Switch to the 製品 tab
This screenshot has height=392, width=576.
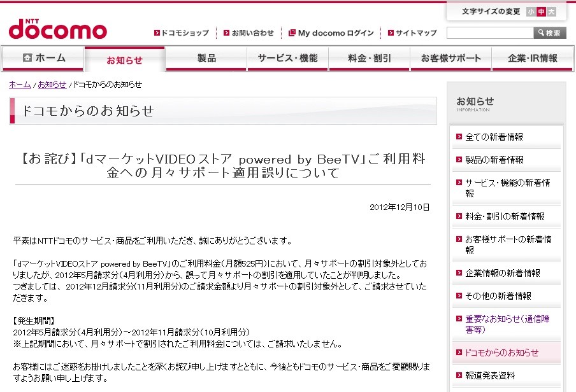(x=206, y=59)
